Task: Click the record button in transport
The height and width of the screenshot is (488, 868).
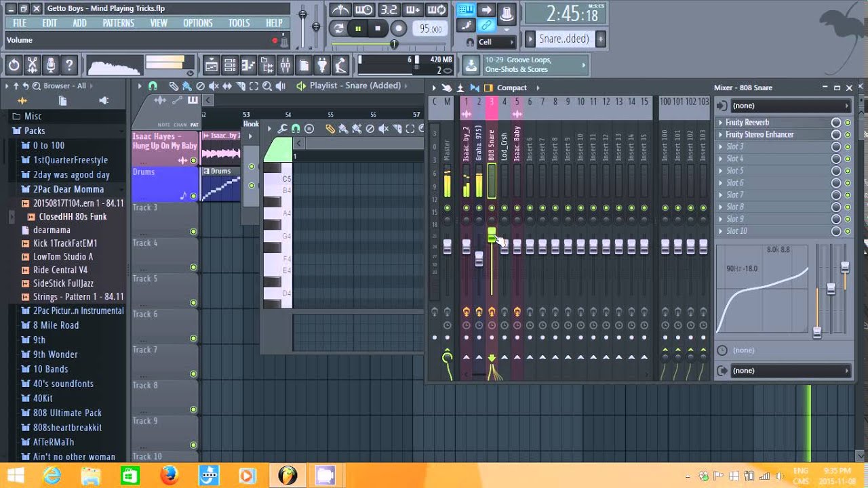Action: pos(399,28)
